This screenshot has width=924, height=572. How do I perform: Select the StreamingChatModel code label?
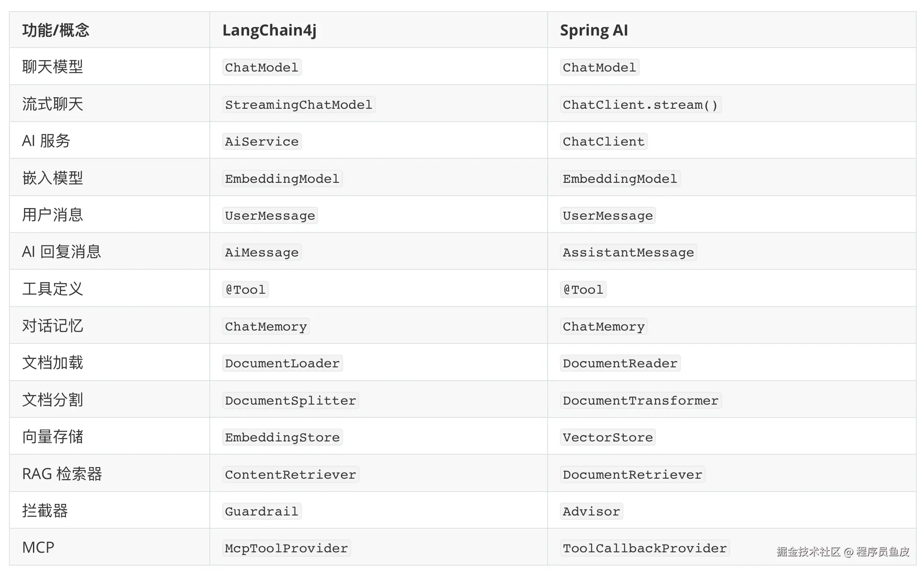[298, 105]
